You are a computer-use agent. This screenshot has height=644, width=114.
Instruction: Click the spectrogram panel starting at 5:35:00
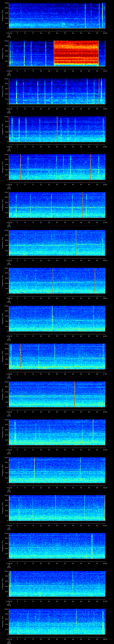point(57,167)
